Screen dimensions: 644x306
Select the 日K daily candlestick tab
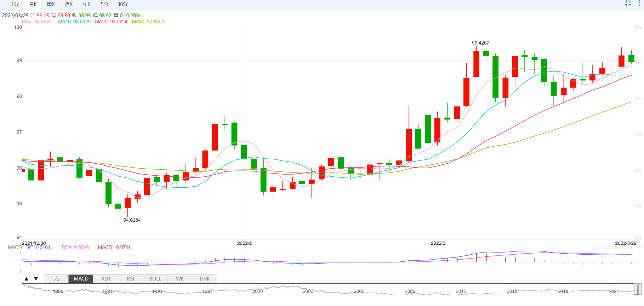[33, 5]
